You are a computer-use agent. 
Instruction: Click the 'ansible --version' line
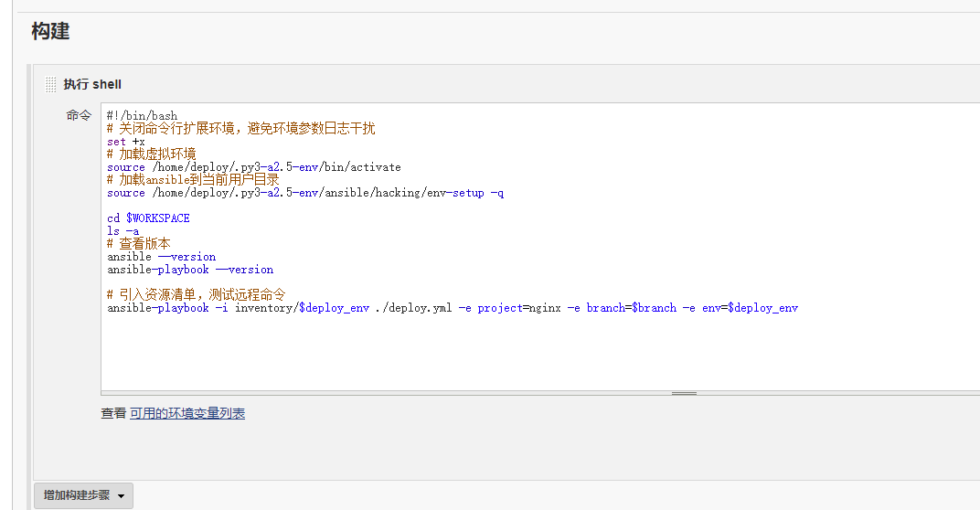coord(162,257)
